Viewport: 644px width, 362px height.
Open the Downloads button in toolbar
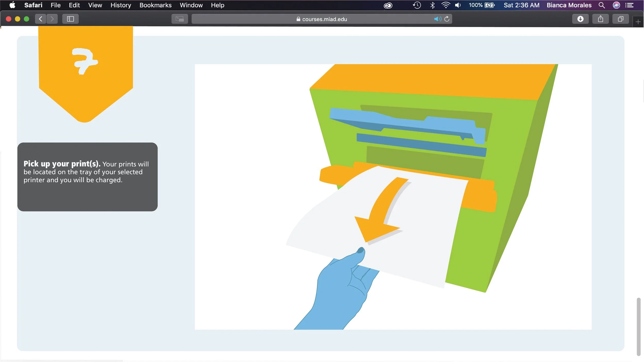click(x=580, y=19)
